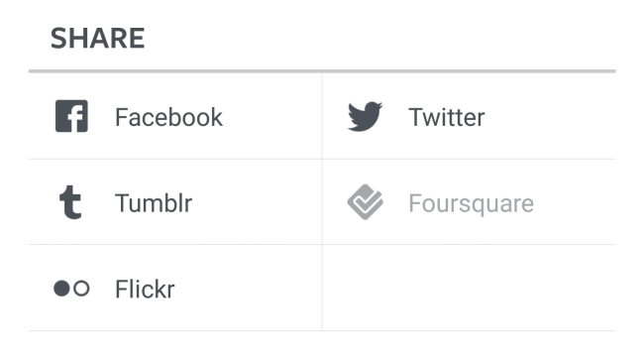Enable Twitter sharing option
The height and width of the screenshot is (361, 644).
coord(469,116)
